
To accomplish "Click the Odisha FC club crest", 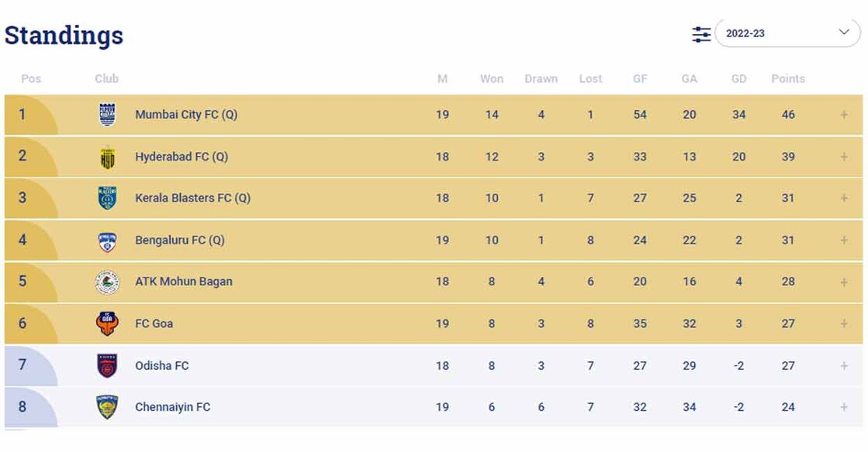I will [x=107, y=365].
